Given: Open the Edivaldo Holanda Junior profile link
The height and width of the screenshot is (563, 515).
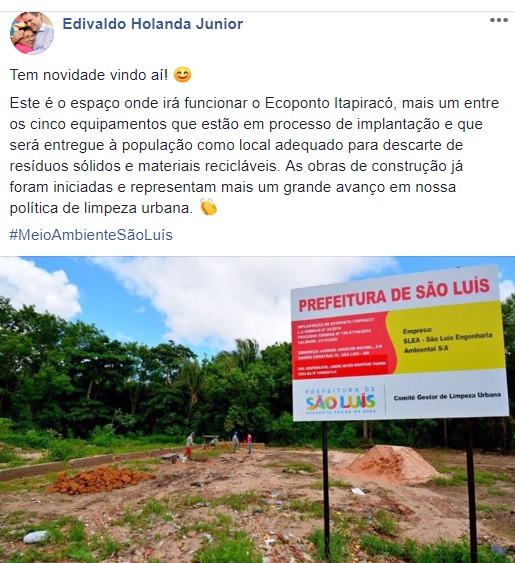Looking at the screenshot, I should (x=153, y=24).
